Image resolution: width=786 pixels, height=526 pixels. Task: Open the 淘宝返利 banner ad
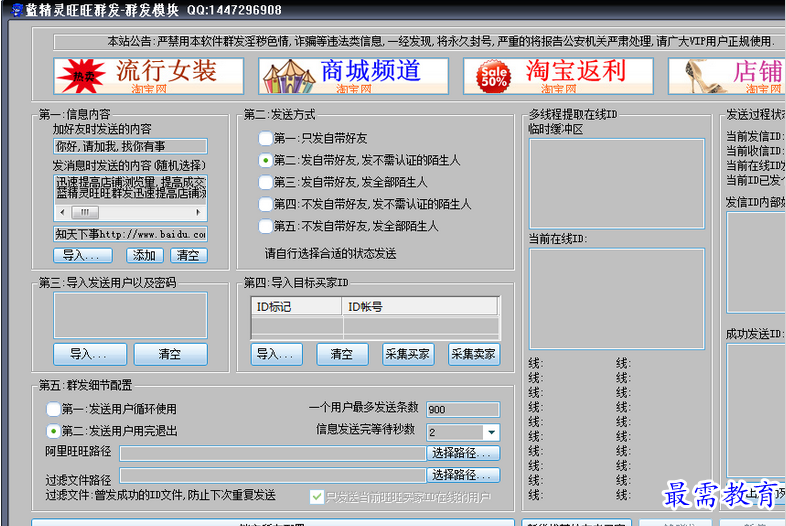click(558, 76)
